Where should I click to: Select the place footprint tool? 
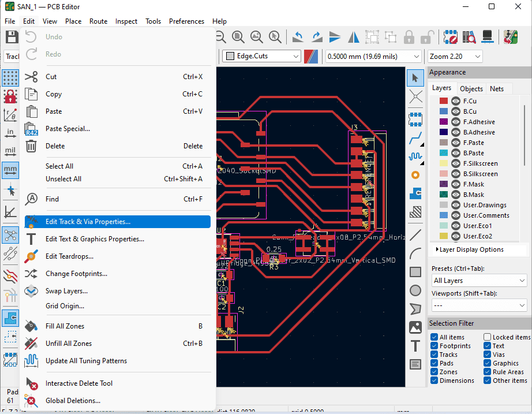pos(415,119)
